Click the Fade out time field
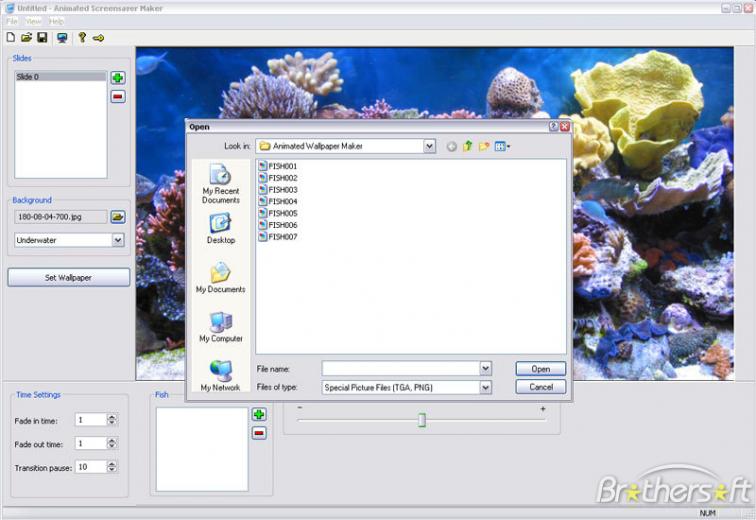This screenshot has height=520, width=756. [x=91, y=443]
